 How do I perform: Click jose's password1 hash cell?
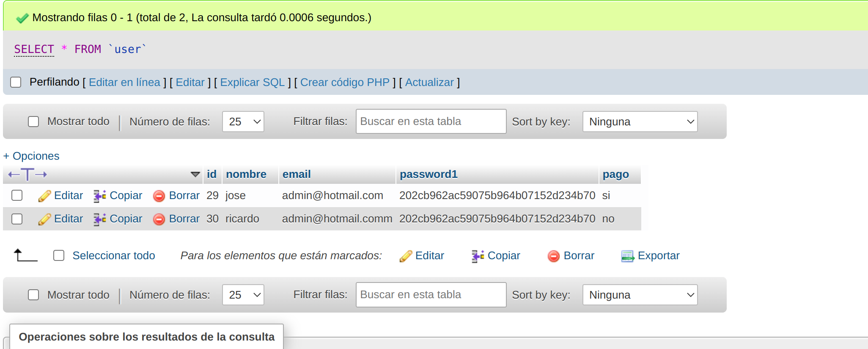497,195
